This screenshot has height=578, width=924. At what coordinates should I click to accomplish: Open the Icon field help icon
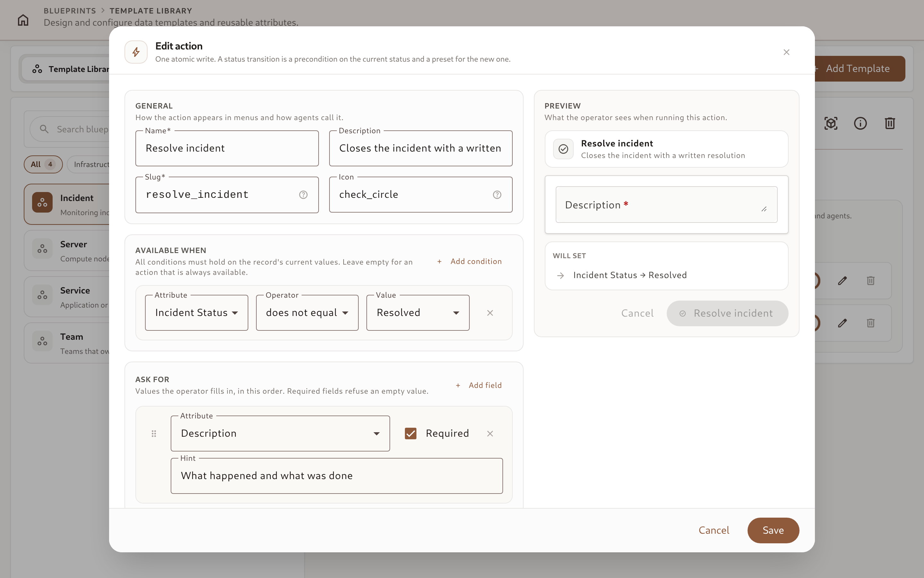(x=497, y=195)
